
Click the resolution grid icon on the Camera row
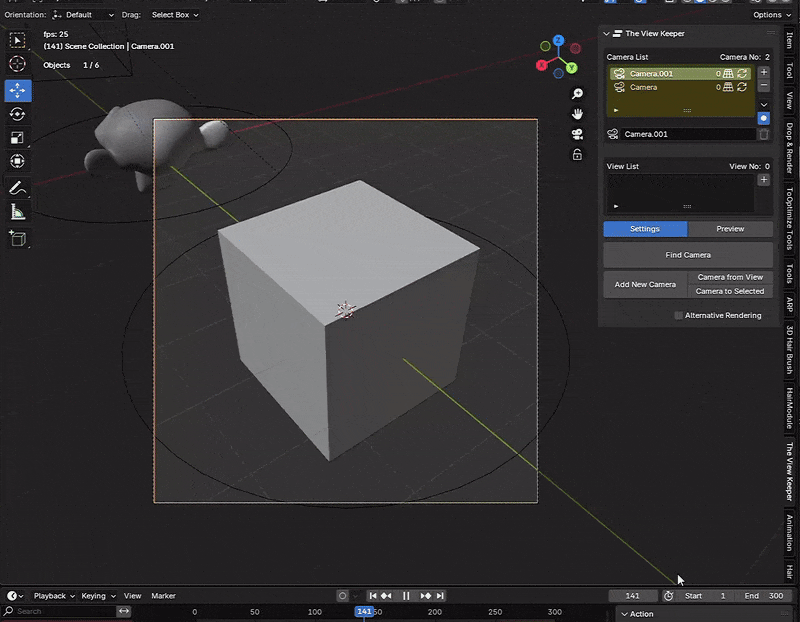tap(728, 87)
